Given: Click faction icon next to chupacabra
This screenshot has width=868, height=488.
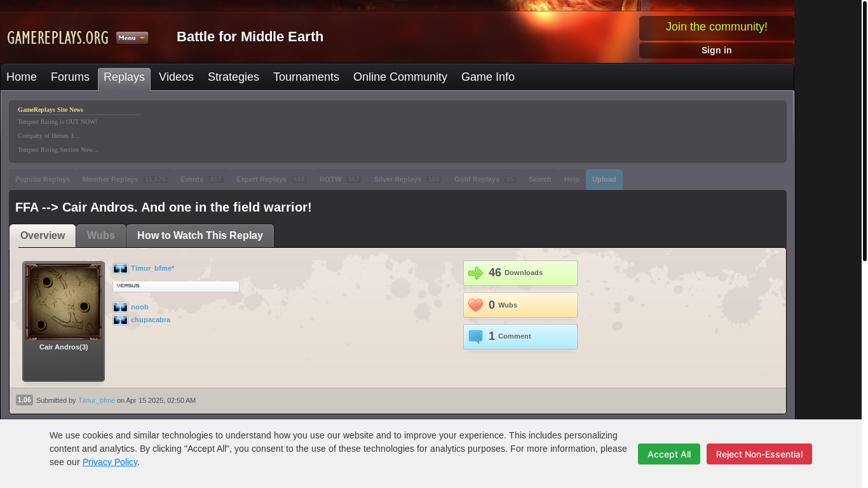Looking at the screenshot, I should tap(120, 320).
